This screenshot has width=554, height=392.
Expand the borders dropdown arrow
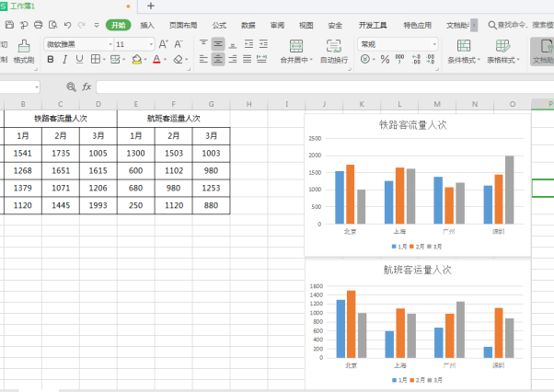pyautogui.click(x=104, y=60)
